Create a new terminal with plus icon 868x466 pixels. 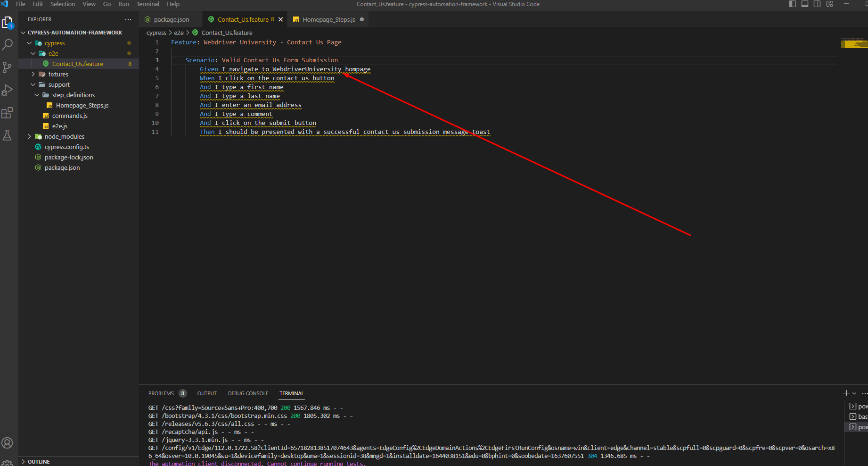click(846, 393)
